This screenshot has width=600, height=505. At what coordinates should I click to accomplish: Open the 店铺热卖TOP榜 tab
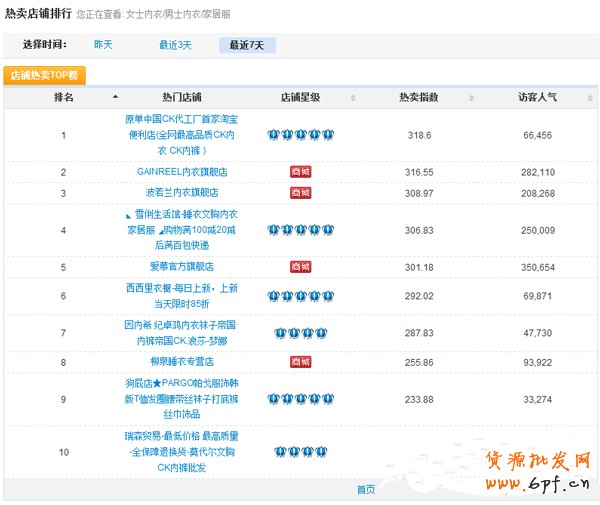pyautogui.click(x=45, y=75)
